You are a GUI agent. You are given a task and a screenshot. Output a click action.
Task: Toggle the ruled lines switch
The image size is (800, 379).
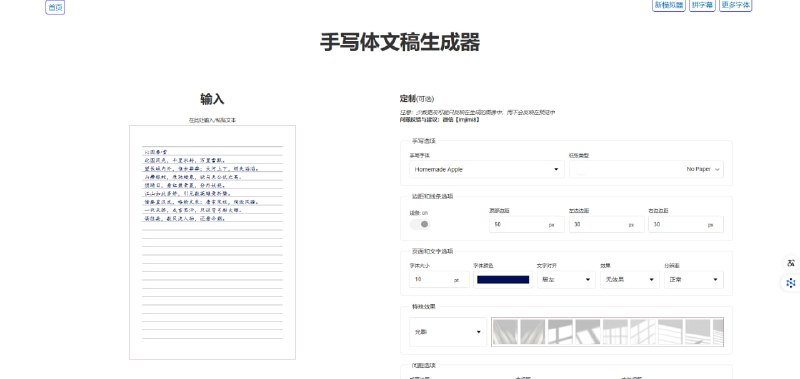click(x=420, y=224)
